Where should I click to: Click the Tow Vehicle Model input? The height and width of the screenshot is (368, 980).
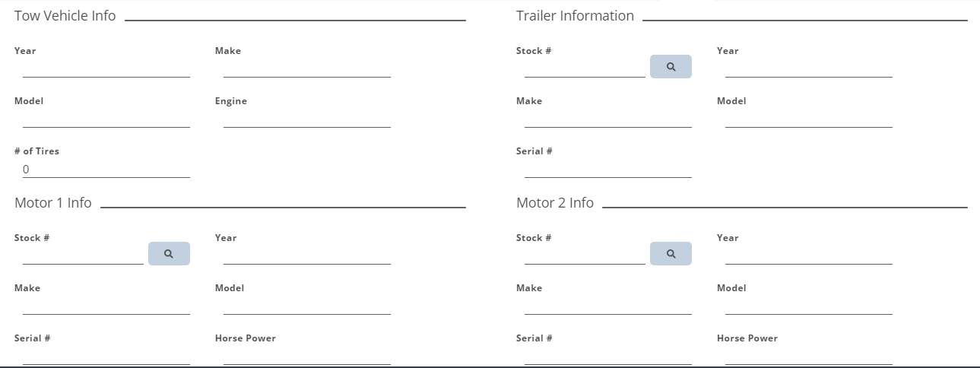(x=106, y=119)
